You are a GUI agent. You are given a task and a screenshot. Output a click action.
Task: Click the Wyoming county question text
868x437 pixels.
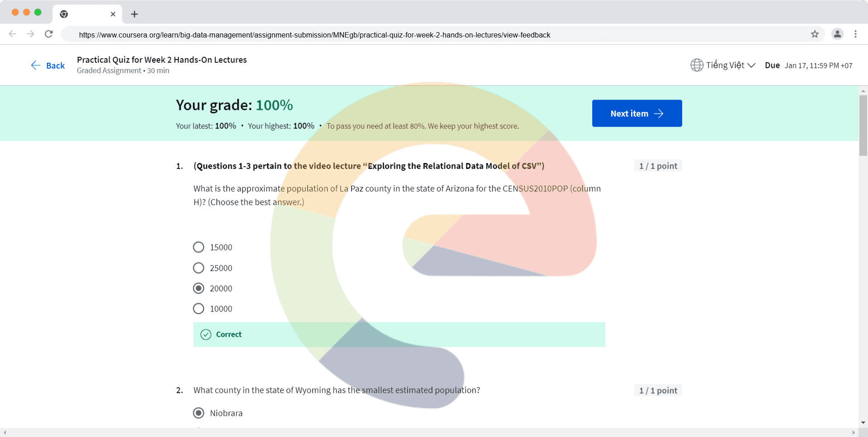pyautogui.click(x=337, y=390)
